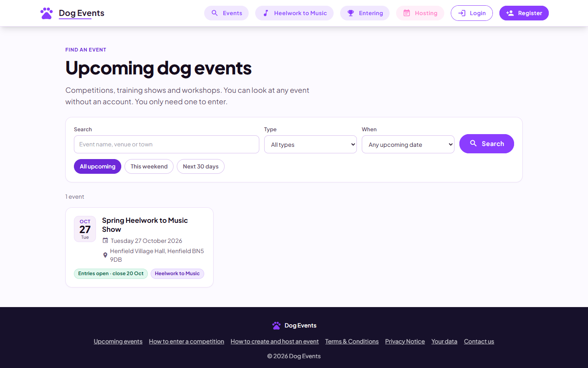Click the login arrow icon

[x=462, y=13]
